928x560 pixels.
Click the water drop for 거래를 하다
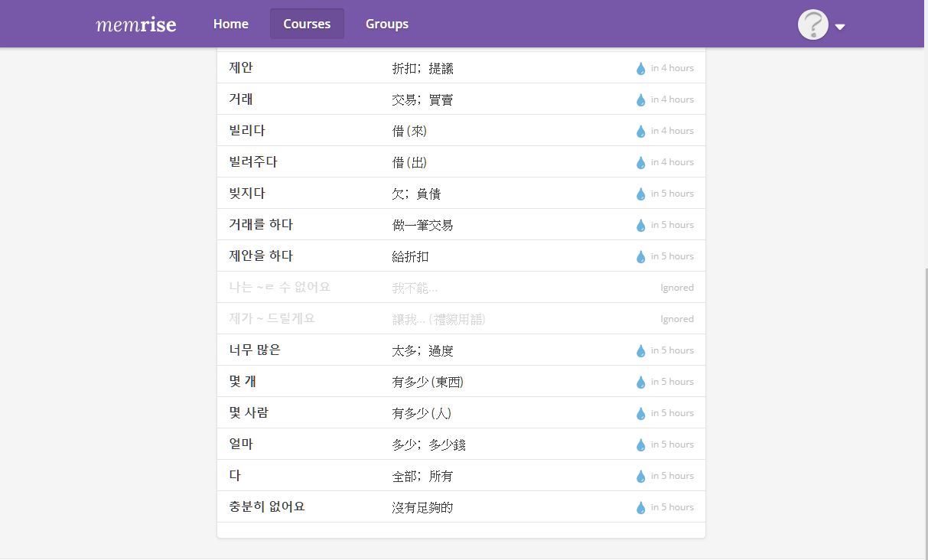pos(641,225)
